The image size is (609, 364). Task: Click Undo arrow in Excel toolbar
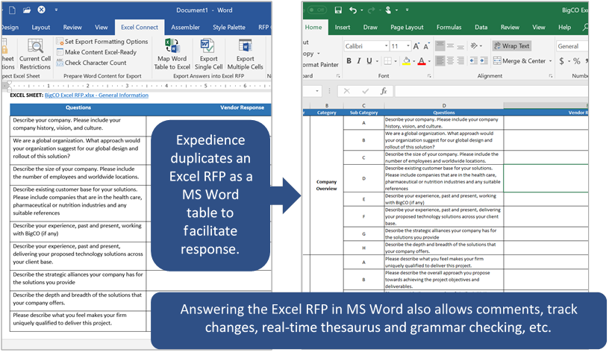tap(353, 10)
